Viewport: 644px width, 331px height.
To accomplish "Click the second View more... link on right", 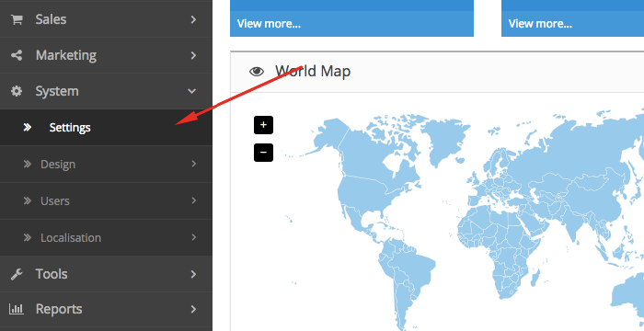I will [x=540, y=24].
